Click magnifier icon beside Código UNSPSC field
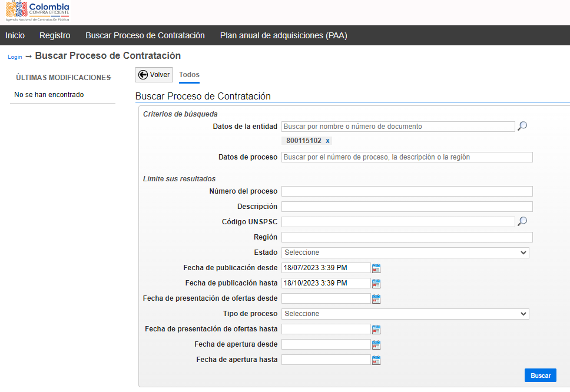Image resolution: width=570 pixels, height=392 pixels. [x=522, y=221]
